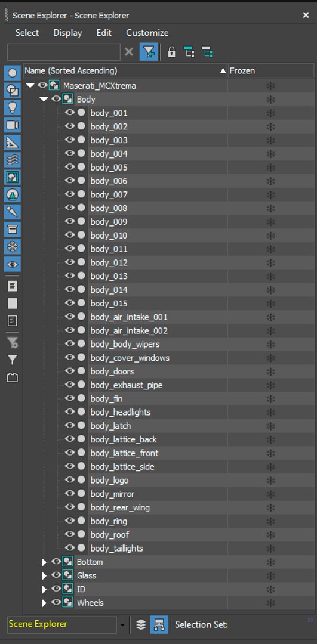
Task: Click the select children hierarchy icon
Action: [x=189, y=52]
